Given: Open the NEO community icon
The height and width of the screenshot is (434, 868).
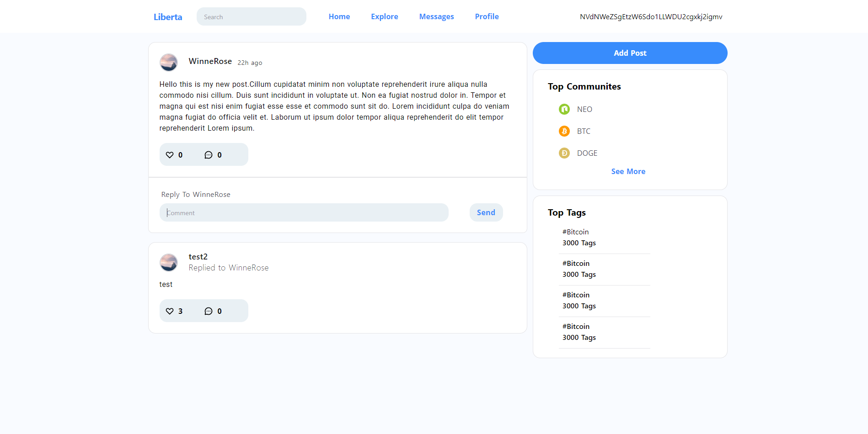Looking at the screenshot, I should [x=564, y=109].
